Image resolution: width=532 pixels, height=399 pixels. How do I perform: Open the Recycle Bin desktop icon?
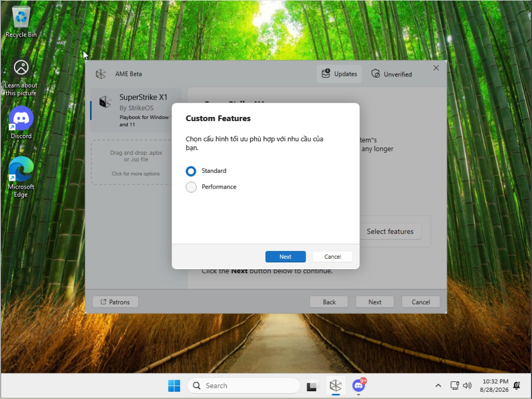point(21,22)
